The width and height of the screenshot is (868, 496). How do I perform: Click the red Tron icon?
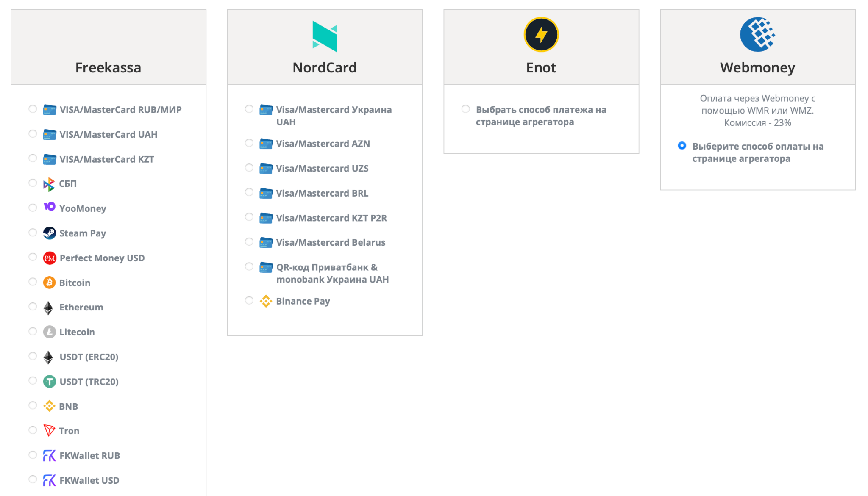(x=49, y=430)
